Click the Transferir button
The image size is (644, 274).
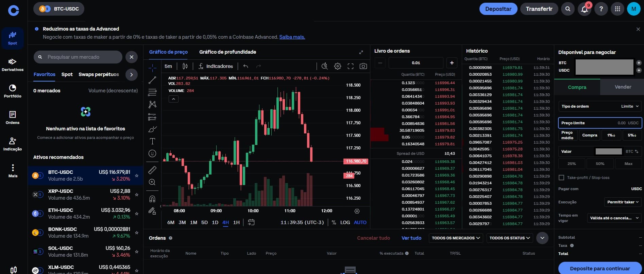(x=539, y=9)
